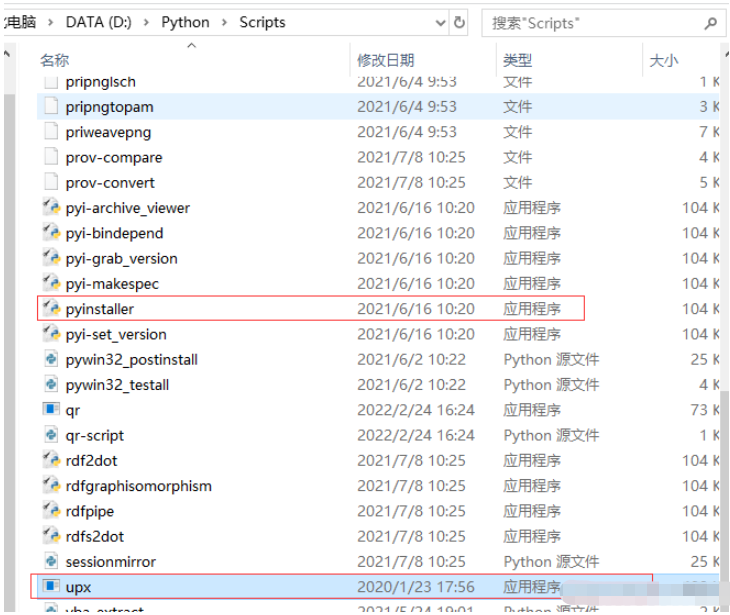Click the prov-convert file icon
This screenshot has width=730, height=615.
(x=51, y=182)
